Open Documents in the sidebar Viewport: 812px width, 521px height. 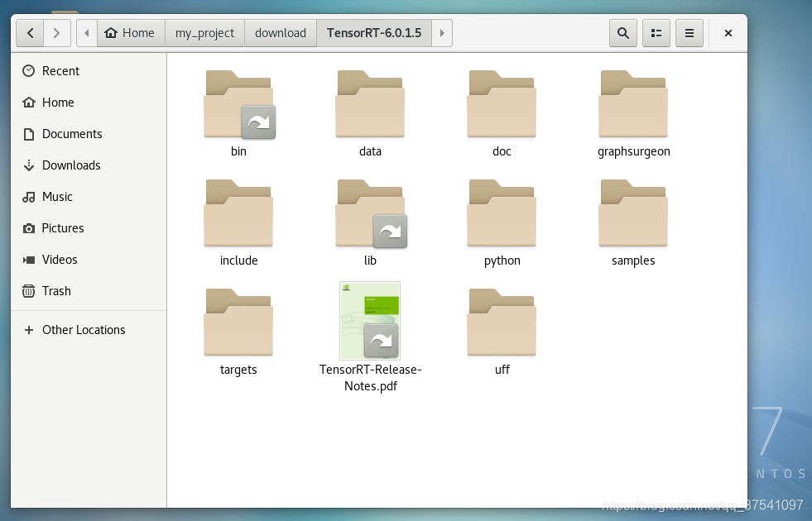tap(89, 134)
